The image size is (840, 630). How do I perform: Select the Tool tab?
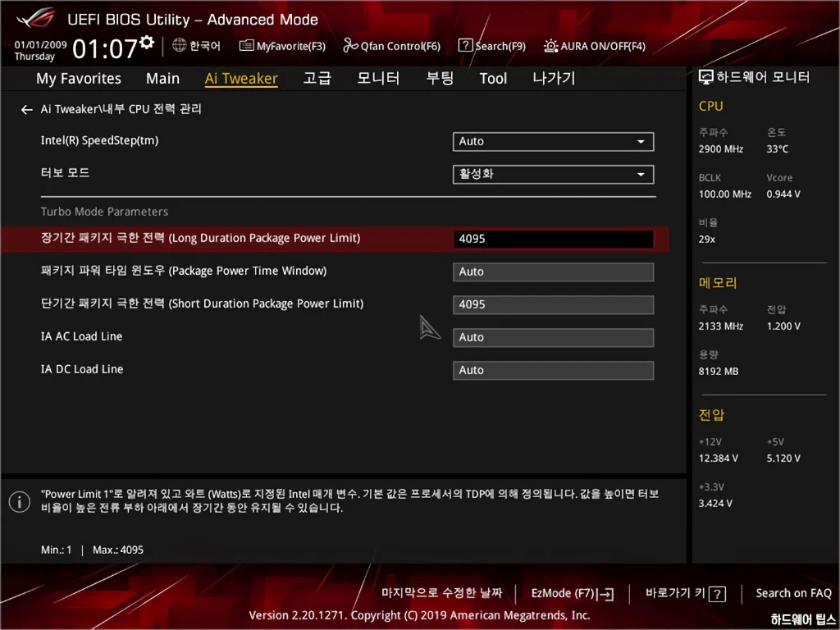click(x=493, y=78)
